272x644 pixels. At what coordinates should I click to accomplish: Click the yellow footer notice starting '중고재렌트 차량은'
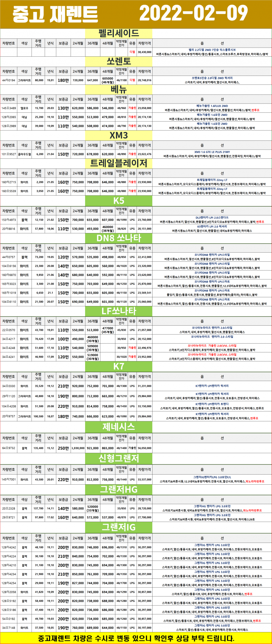pyautogui.click(x=136, y=638)
